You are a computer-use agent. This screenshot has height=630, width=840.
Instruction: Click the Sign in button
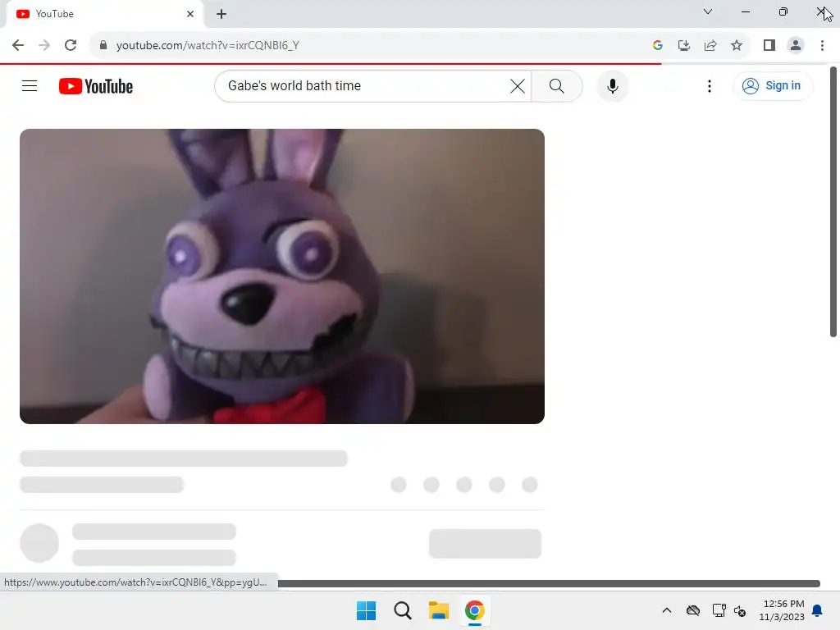coord(772,85)
